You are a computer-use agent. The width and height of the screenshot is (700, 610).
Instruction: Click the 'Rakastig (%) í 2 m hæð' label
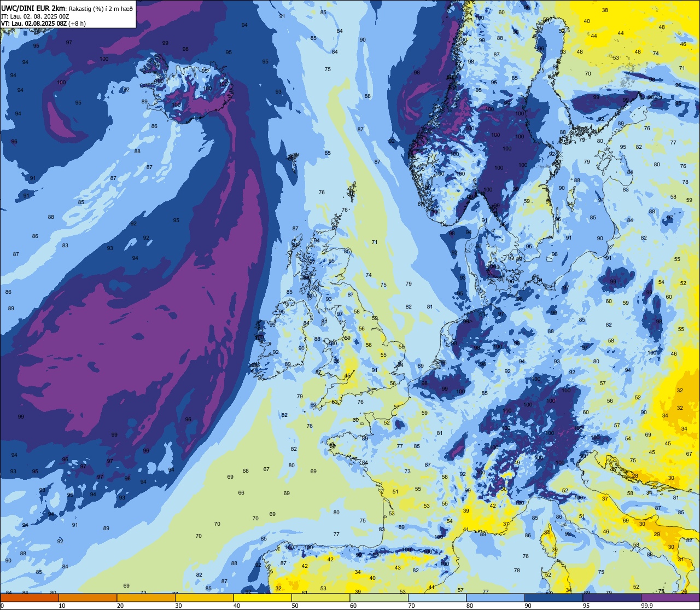click(x=101, y=9)
